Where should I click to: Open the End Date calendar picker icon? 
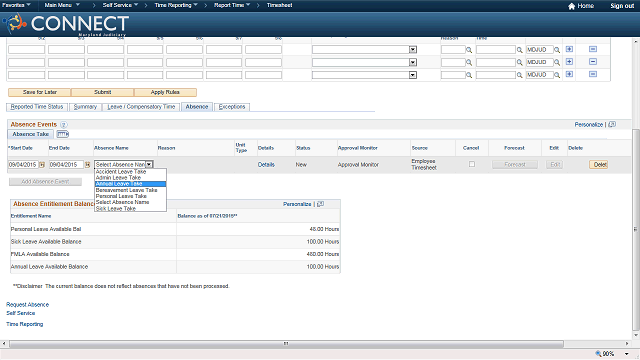pos(87,164)
